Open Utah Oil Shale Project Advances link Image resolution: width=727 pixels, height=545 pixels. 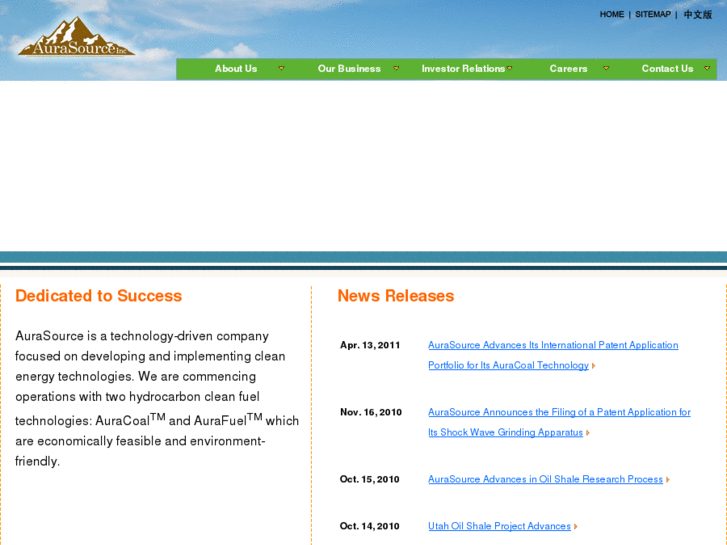click(x=499, y=526)
